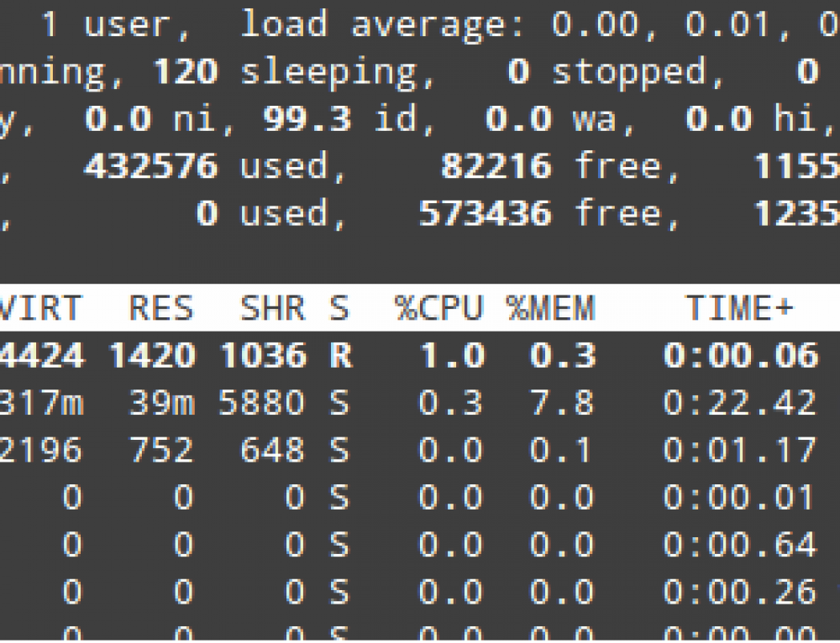
Task: Select the %MEM column header
Action: 551,309
